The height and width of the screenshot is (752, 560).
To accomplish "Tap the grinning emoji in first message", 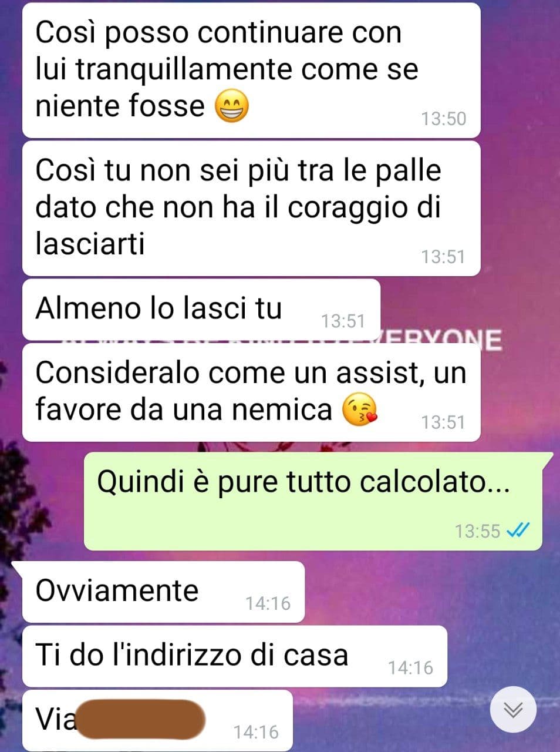I will tap(232, 107).
